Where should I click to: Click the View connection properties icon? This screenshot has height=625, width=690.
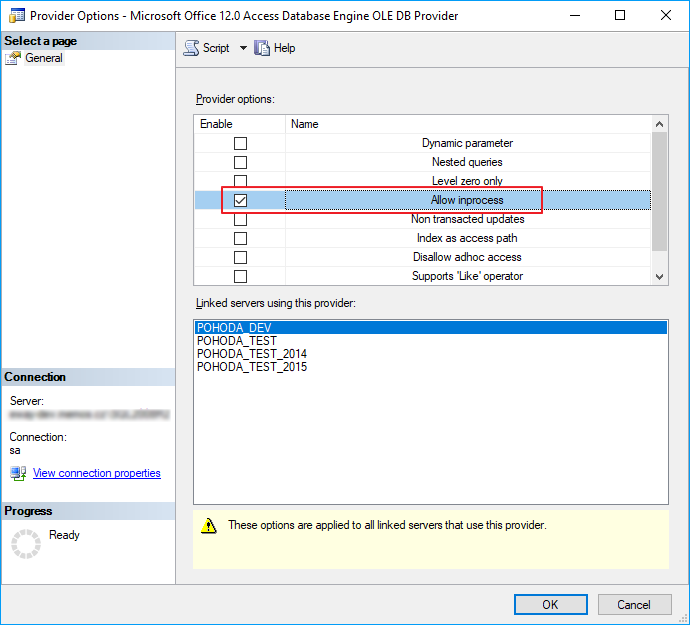tap(18, 473)
